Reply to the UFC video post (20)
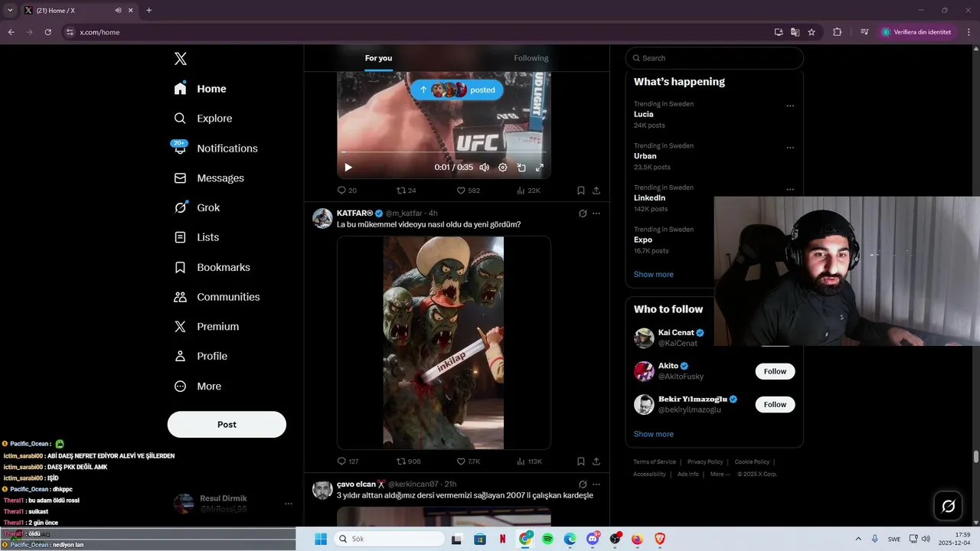 click(x=347, y=191)
